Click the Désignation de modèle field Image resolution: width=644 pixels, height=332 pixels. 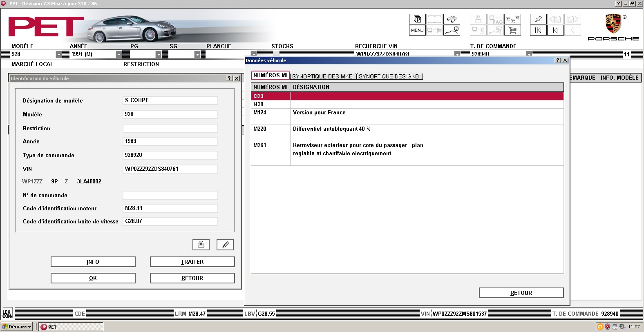[170, 100]
